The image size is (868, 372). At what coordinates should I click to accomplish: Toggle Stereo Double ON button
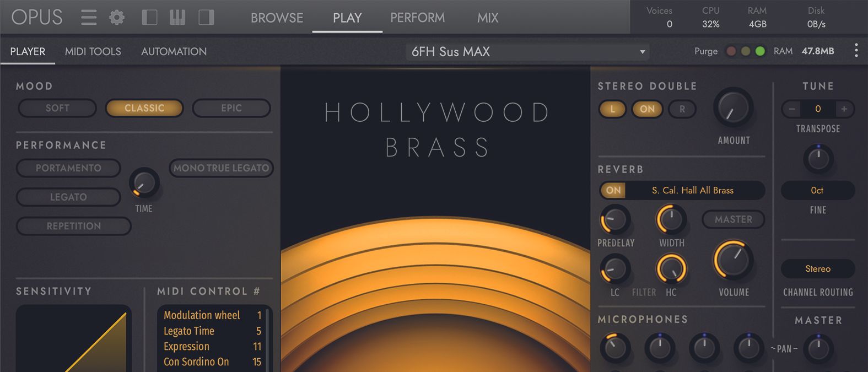coord(647,109)
